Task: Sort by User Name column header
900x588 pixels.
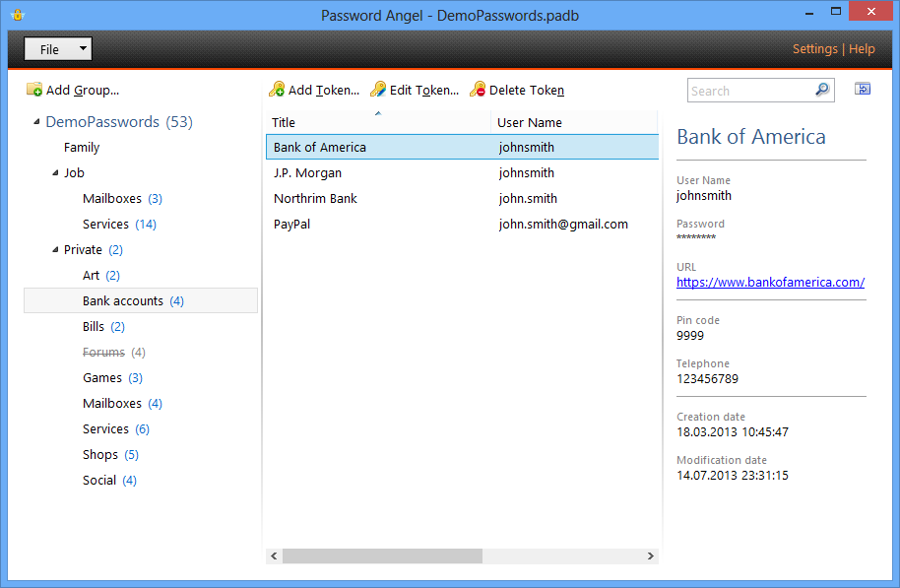Action: 574,122
